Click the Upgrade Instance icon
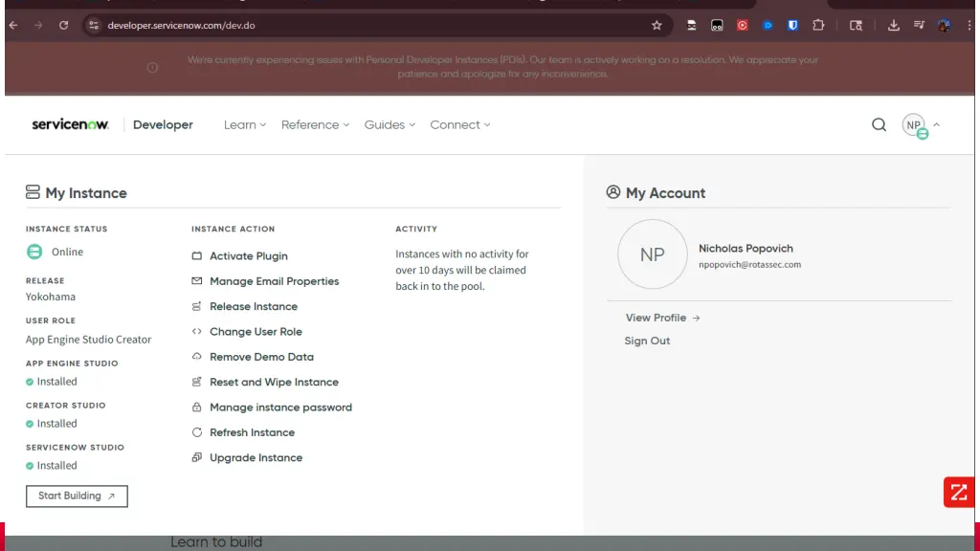 [x=197, y=457]
